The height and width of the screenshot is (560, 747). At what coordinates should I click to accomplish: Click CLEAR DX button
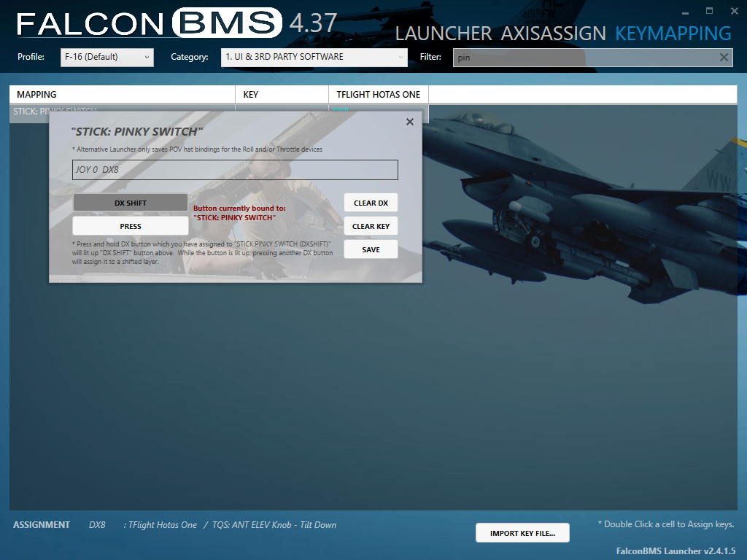[x=371, y=203]
